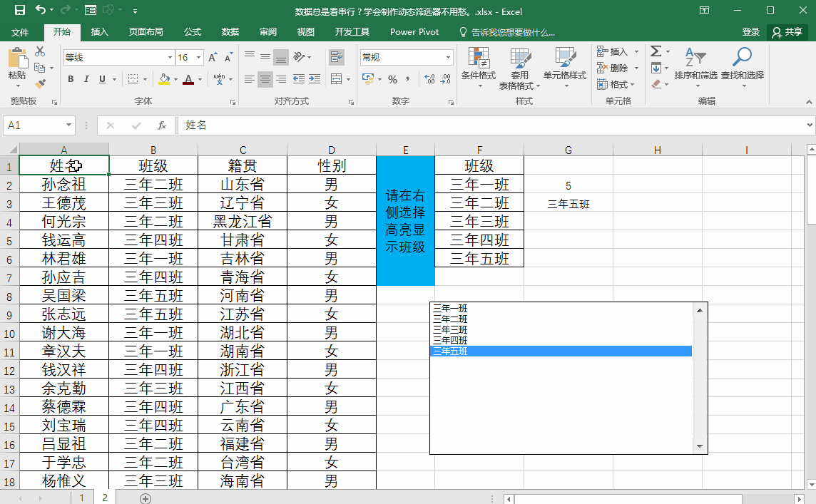
Task: Click the 插入 insert cells button
Action: [613, 51]
